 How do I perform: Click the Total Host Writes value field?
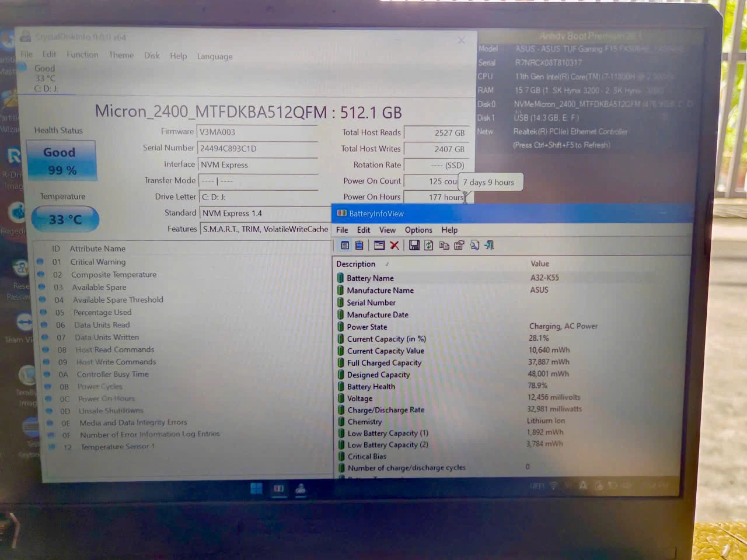(436, 149)
